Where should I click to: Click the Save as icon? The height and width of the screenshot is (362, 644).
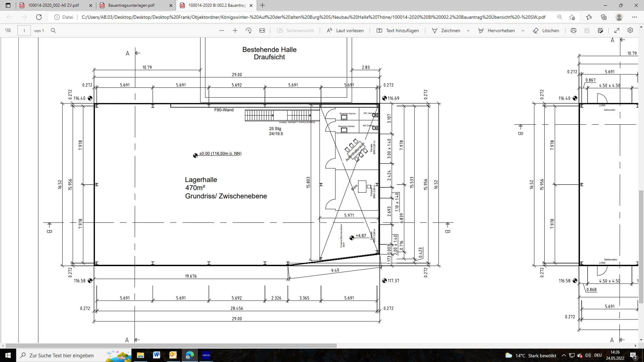pyautogui.click(x=600, y=31)
